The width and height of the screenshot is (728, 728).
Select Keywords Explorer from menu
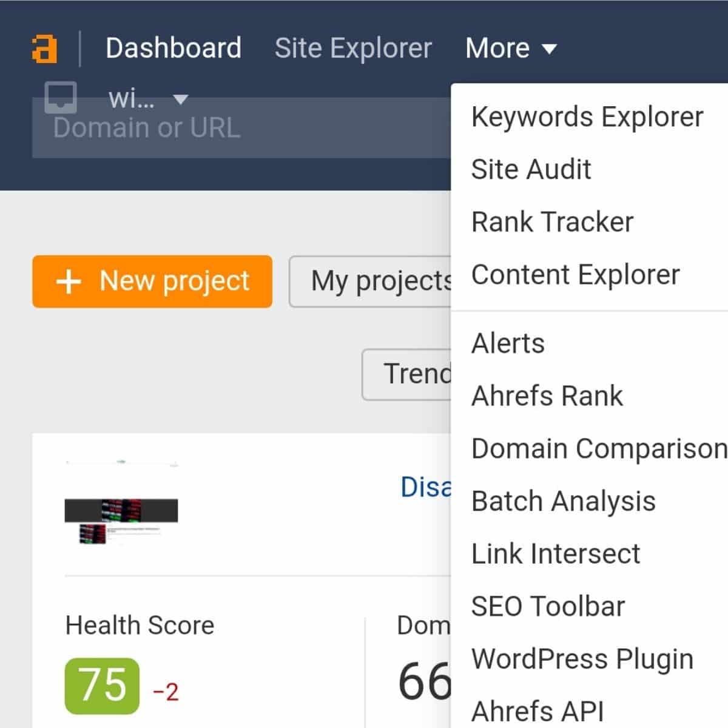[x=587, y=116]
